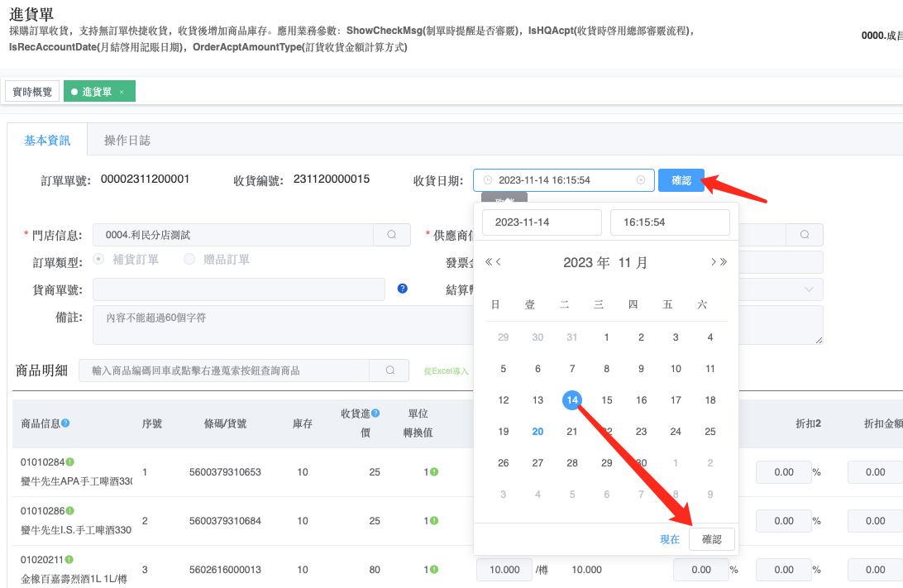Click store info field 0004.利民分店測試
This screenshot has height=588, width=903.
[233, 235]
